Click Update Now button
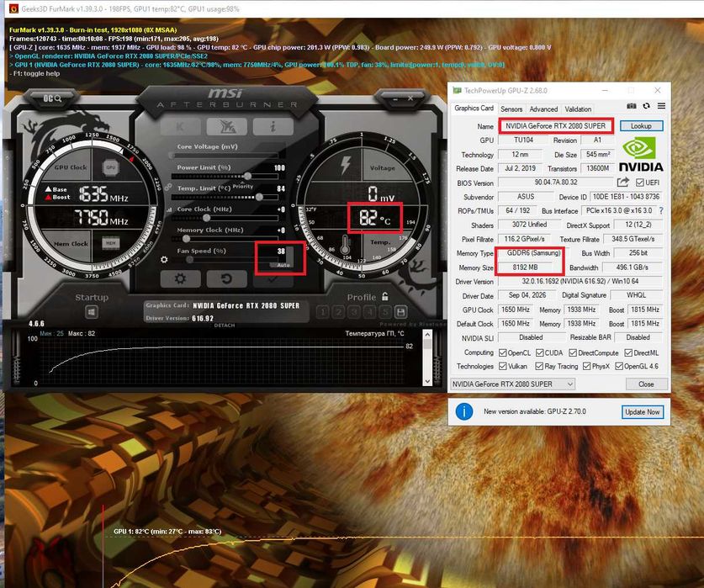 642,412
